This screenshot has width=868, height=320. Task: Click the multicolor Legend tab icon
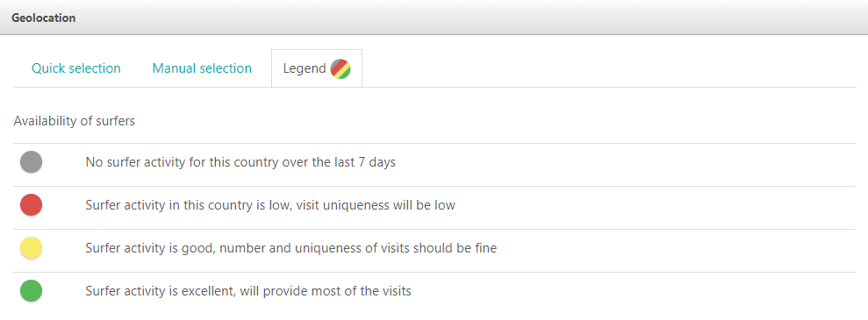point(341,69)
